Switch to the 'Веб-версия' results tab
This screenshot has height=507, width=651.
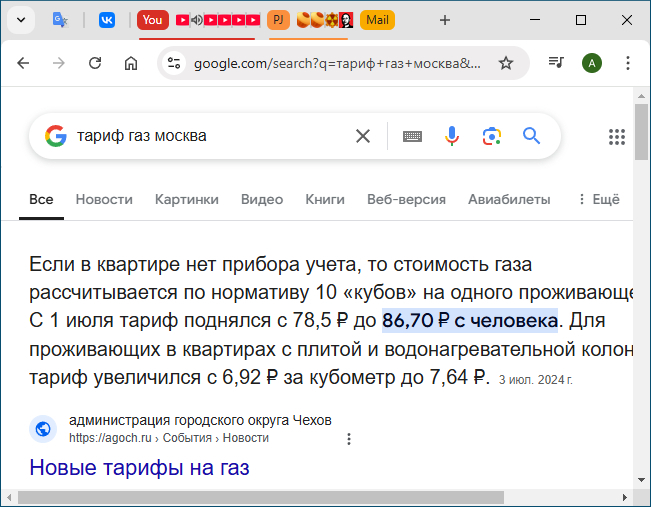(406, 200)
